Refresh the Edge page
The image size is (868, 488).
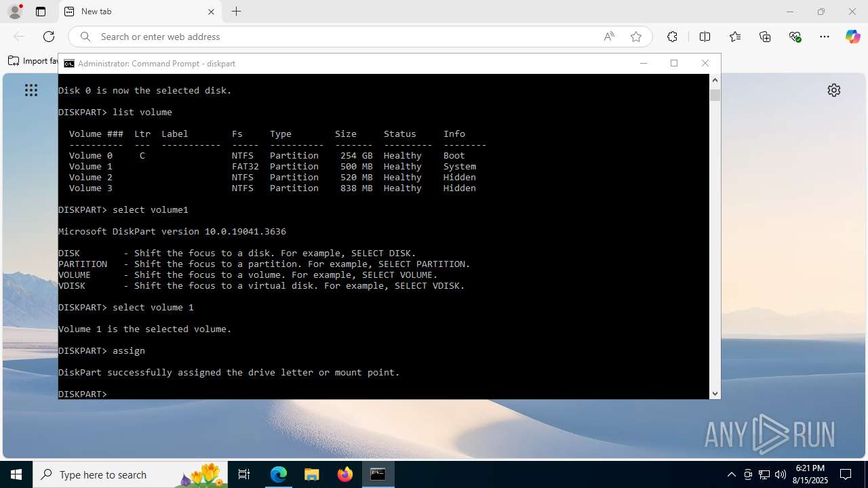49,37
